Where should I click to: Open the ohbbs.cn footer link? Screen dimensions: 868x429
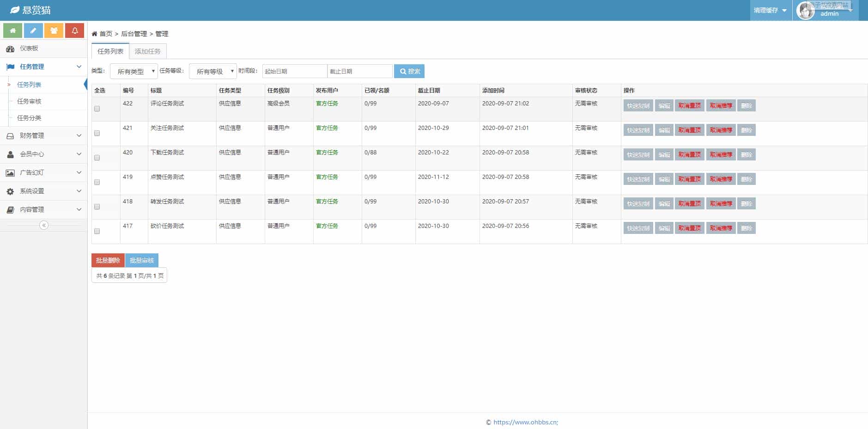tap(525, 422)
